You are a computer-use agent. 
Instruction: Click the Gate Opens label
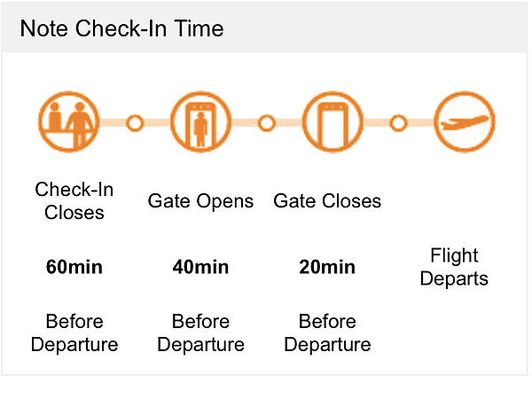pos(200,201)
